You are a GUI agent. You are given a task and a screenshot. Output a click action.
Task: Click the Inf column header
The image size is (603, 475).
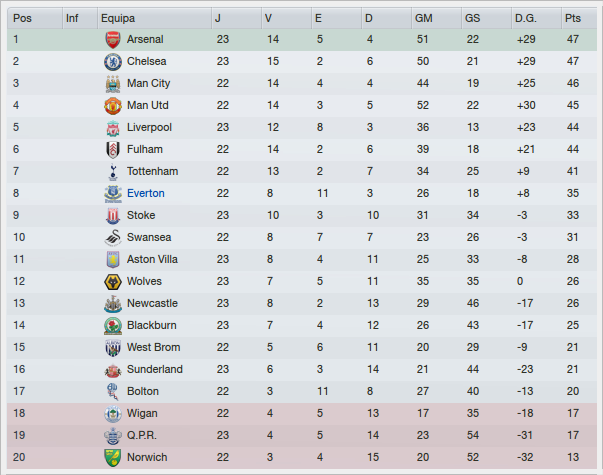(72, 18)
